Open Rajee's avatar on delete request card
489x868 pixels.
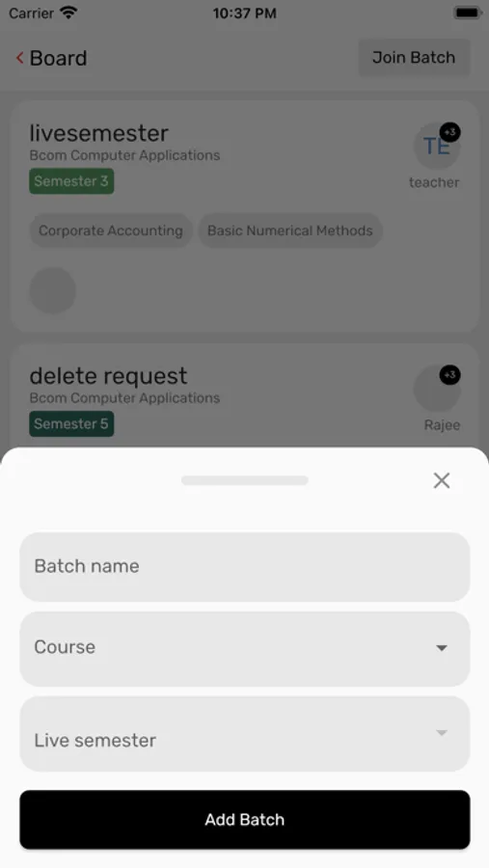[437, 389]
